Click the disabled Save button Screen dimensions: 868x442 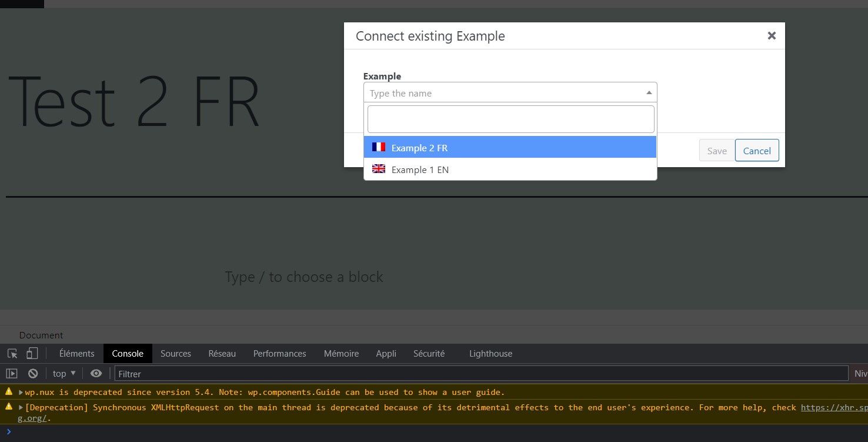(717, 151)
